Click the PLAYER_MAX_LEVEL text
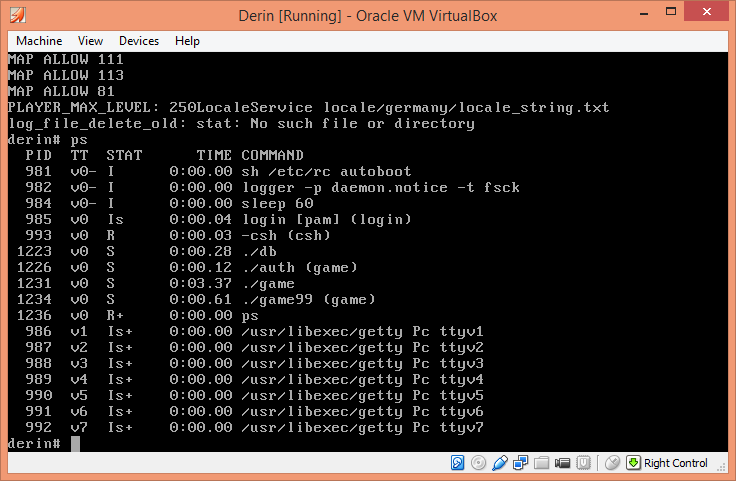Image resolution: width=736 pixels, height=481 pixels. [80, 107]
